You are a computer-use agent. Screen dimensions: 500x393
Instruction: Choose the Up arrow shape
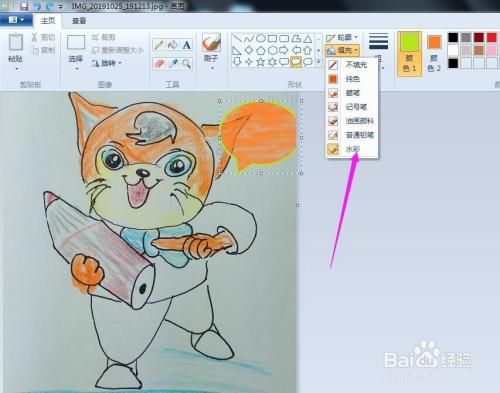pos(307,51)
